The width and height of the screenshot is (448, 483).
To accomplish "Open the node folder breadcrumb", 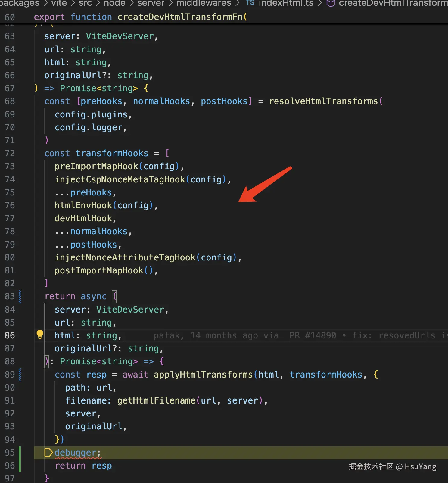I will point(114,3).
